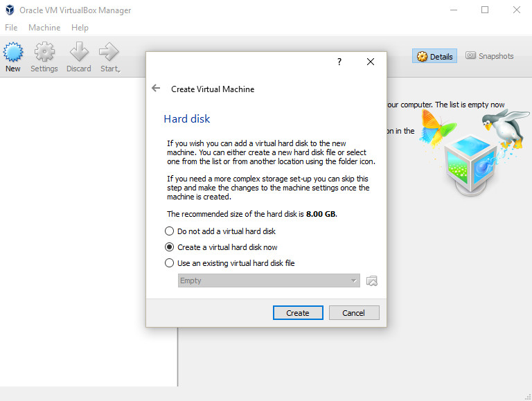The height and width of the screenshot is (401, 532).
Task: Open the Machine menu
Action: [44, 28]
